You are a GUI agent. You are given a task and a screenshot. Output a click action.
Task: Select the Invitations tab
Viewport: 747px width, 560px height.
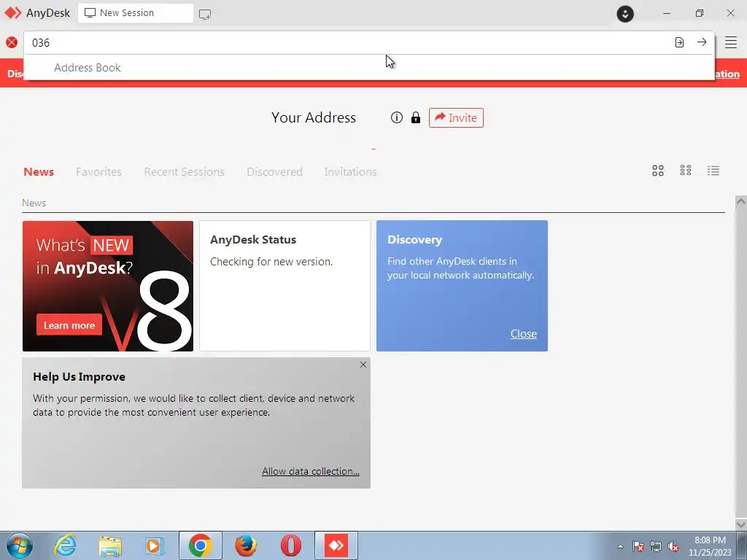(351, 172)
